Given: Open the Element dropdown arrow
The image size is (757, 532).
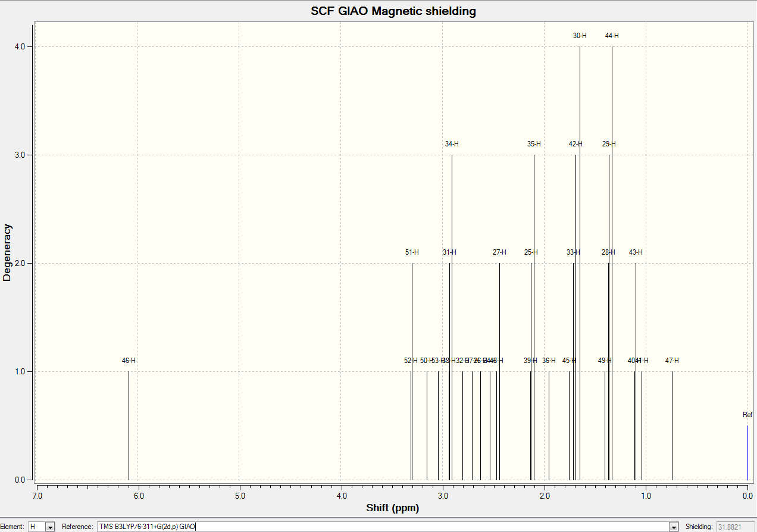Looking at the screenshot, I should pos(50,527).
